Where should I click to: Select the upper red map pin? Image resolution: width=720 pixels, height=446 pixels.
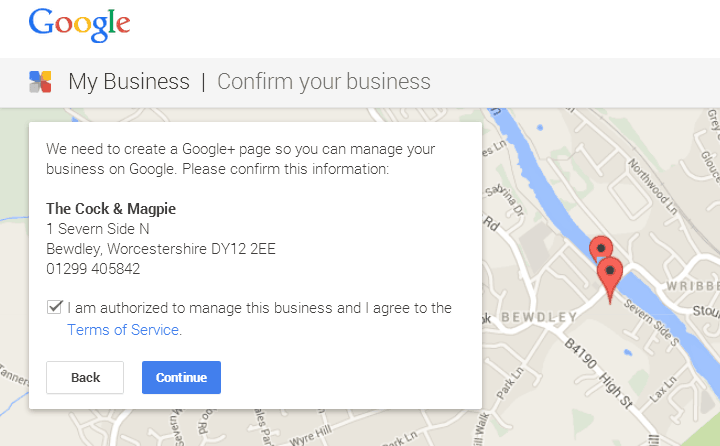(x=601, y=246)
